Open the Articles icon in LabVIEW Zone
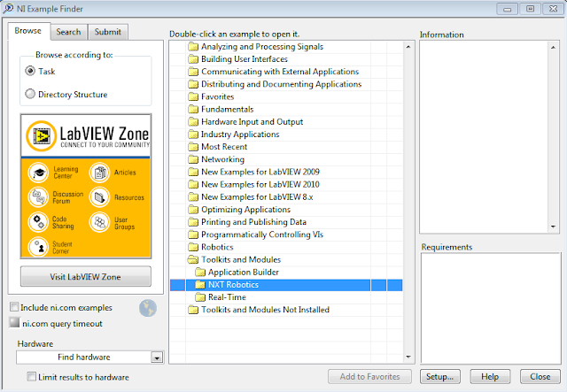Screen dimensions: 567x392 pos(99,173)
